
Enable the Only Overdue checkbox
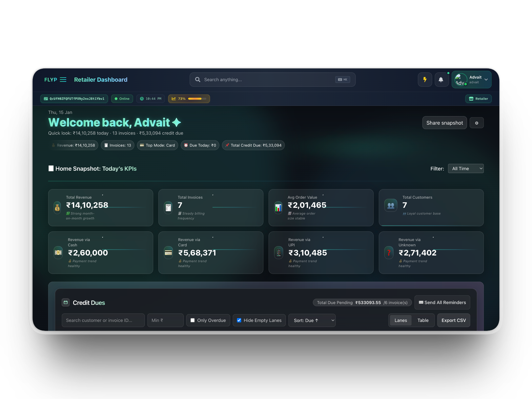193,320
